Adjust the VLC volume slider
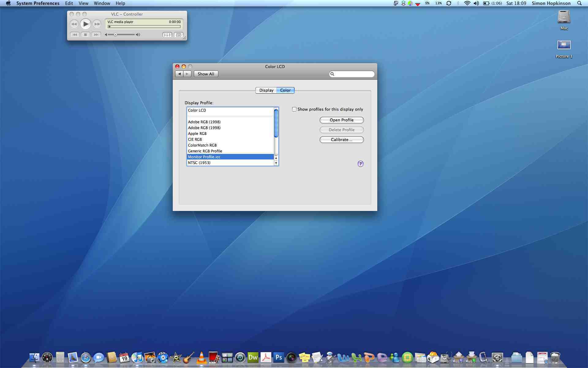The width and height of the screenshot is (588, 368). (115, 35)
